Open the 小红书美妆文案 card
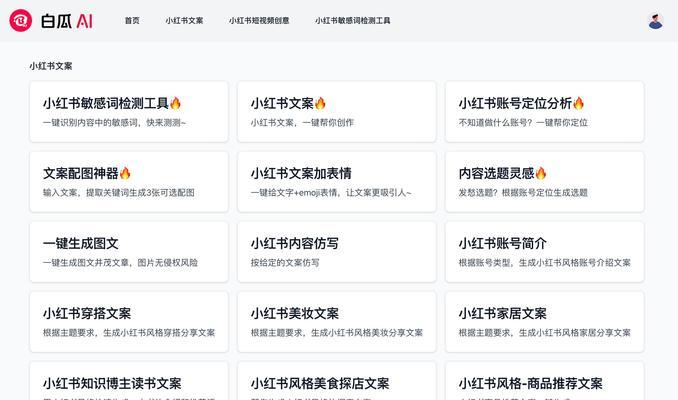This screenshot has height=400, width=678. 337,322
